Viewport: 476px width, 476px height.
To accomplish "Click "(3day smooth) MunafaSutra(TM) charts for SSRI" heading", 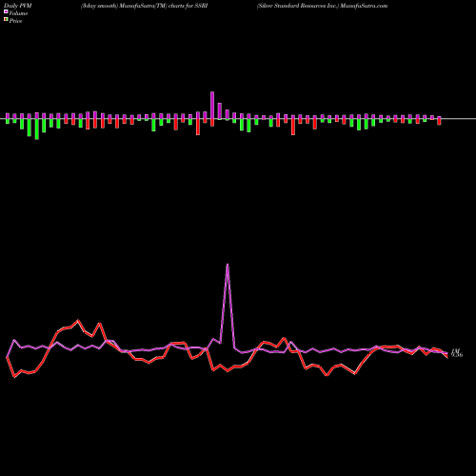I will pos(144,6).
